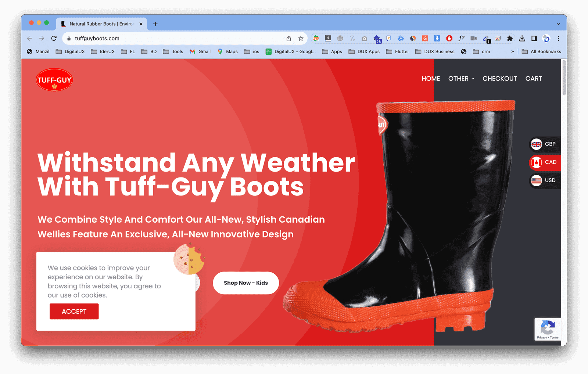Image resolution: width=588 pixels, height=374 pixels.
Task: Click the reCAPTCHA badge
Action: pos(548,329)
